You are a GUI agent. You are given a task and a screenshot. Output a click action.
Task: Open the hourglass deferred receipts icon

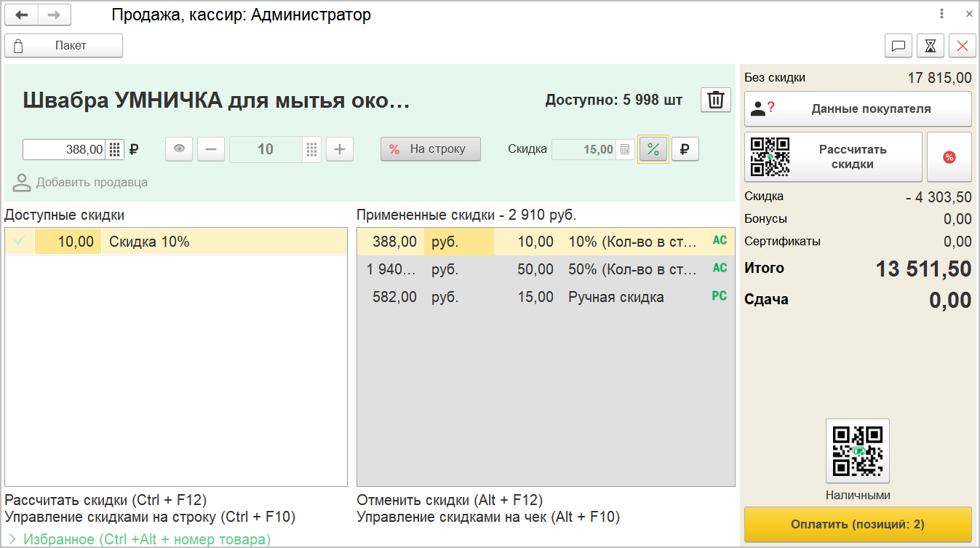931,46
